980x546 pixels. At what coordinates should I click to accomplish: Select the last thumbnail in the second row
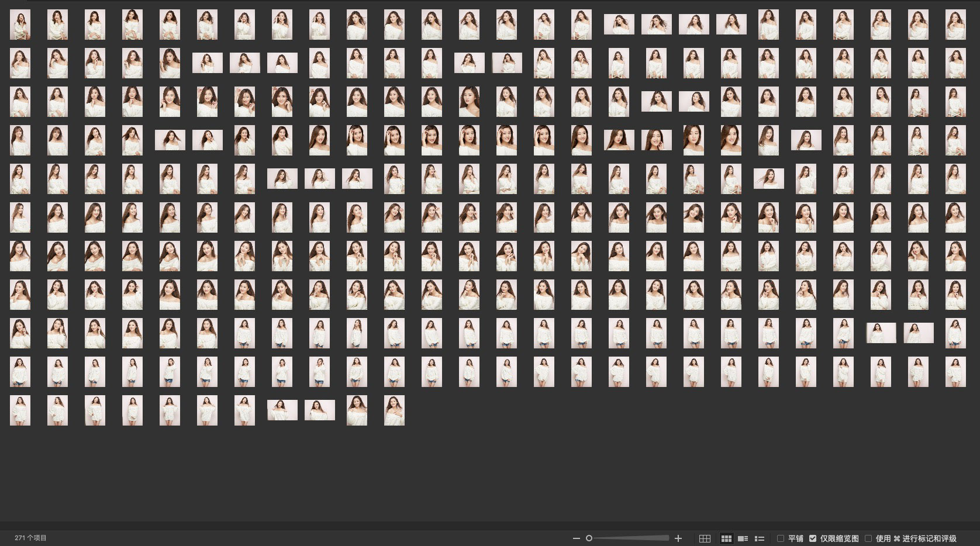pos(955,63)
